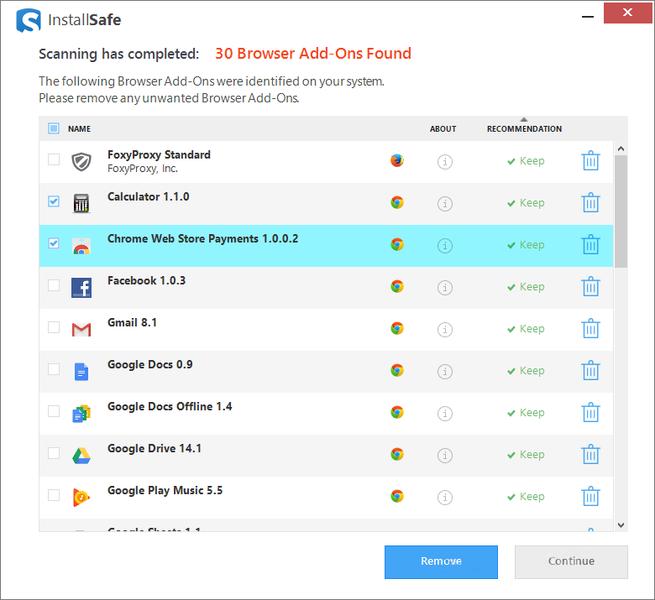This screenshot has height=600, width=655.
Task: Click the Gmail envelope logo icon
Action: point(81,330)
